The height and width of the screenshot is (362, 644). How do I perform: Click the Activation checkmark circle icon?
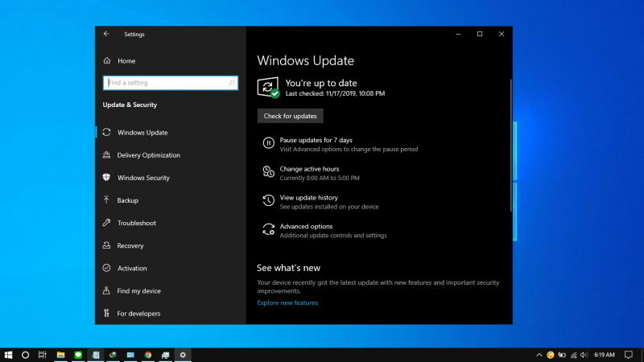[x=106, y=268]
